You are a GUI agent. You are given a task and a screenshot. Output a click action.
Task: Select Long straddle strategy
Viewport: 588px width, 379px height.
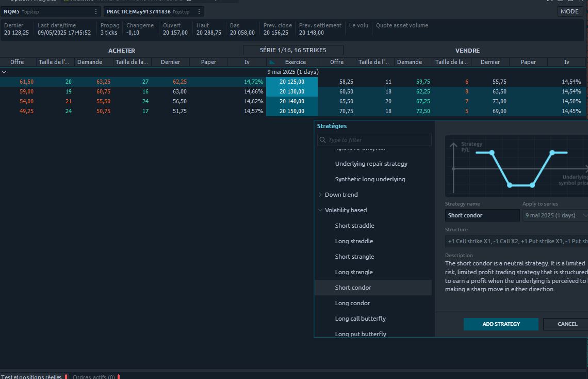point(354,241)
